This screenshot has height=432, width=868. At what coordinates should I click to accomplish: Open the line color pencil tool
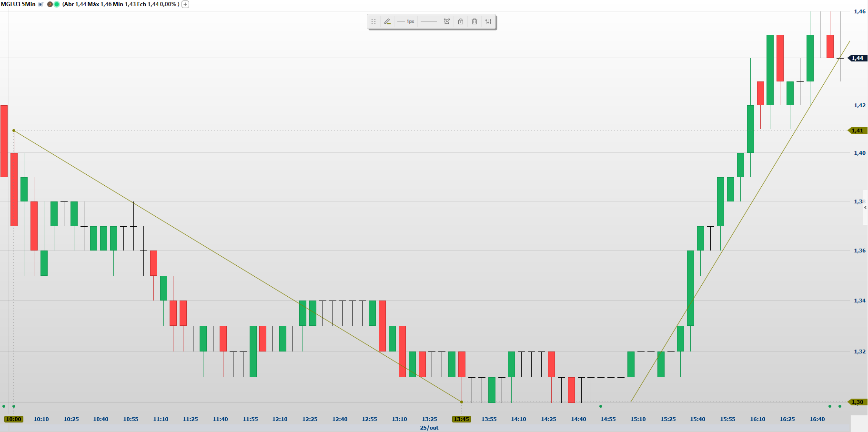pos(387,21)
